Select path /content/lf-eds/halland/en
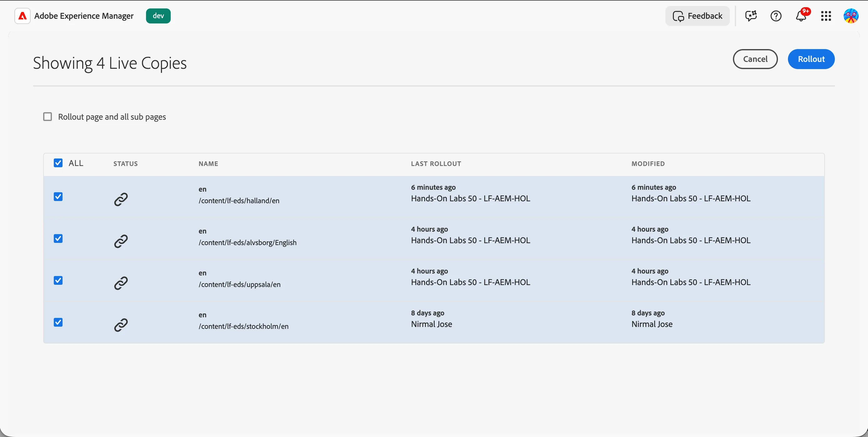868x437 pixels. tap(239, 200)
